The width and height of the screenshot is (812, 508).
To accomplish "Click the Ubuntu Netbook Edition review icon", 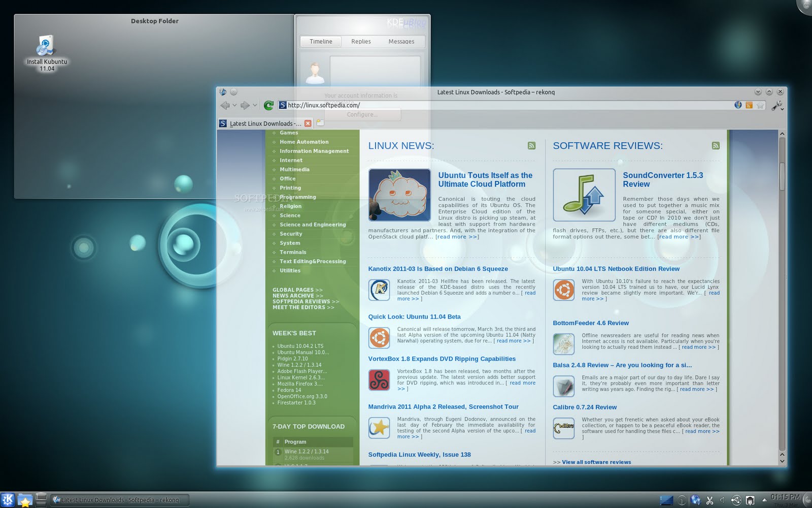I will pos(564,290).
